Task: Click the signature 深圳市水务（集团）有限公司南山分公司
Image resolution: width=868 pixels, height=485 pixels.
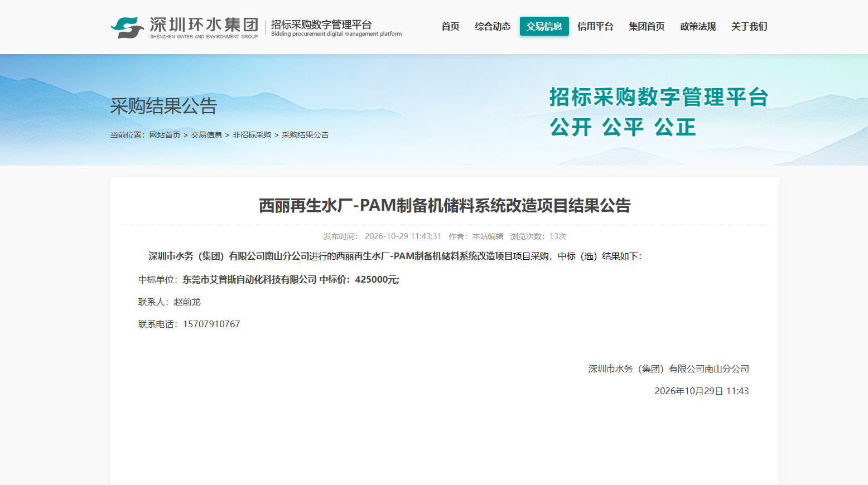Action: 668,368
